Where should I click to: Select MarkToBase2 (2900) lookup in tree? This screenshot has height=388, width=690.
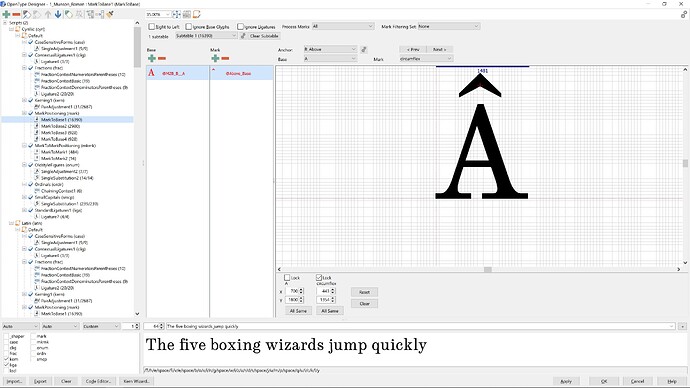point(60,126)
